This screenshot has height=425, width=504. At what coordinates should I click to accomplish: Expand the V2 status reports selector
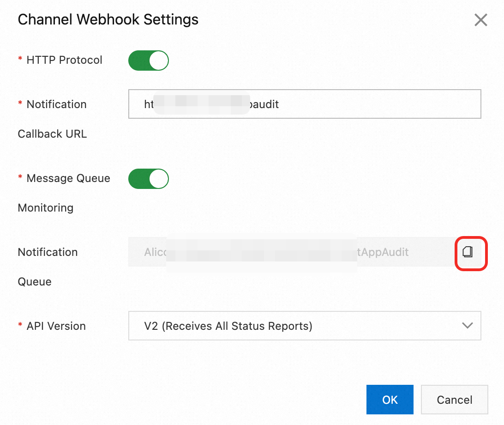coord(305,326)
